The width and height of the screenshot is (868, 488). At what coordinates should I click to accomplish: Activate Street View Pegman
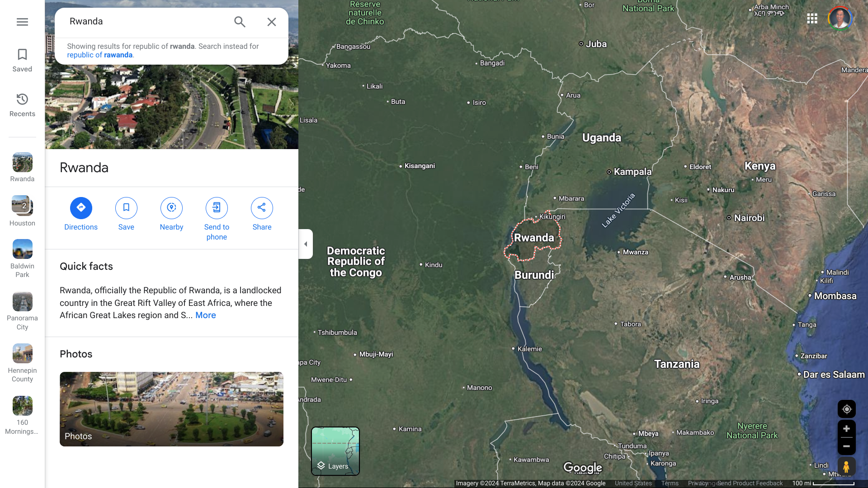point(846,466)
